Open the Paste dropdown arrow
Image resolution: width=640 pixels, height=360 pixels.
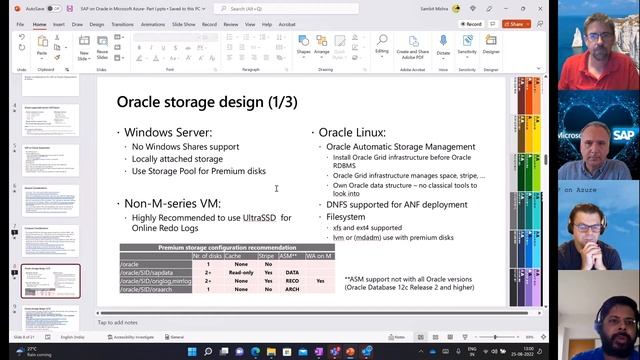42,58
